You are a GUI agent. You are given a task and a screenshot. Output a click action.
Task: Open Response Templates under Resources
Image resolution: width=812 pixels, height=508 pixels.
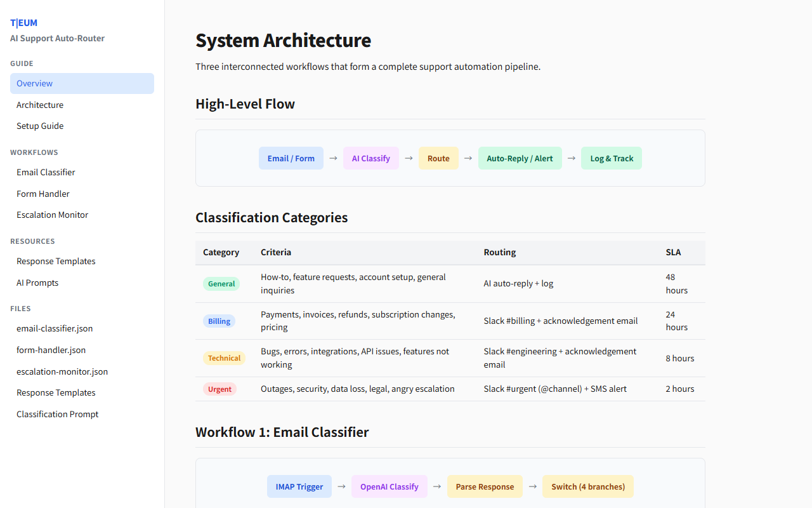pyautogui.click(x=56, y=261)
